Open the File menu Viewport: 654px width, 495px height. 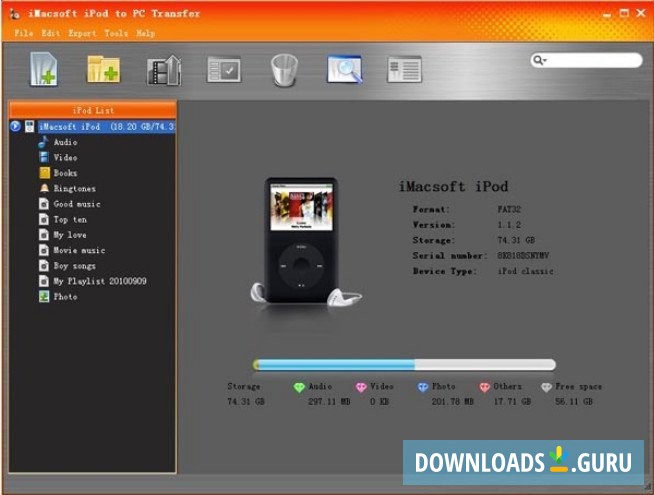tap(24, 33)
